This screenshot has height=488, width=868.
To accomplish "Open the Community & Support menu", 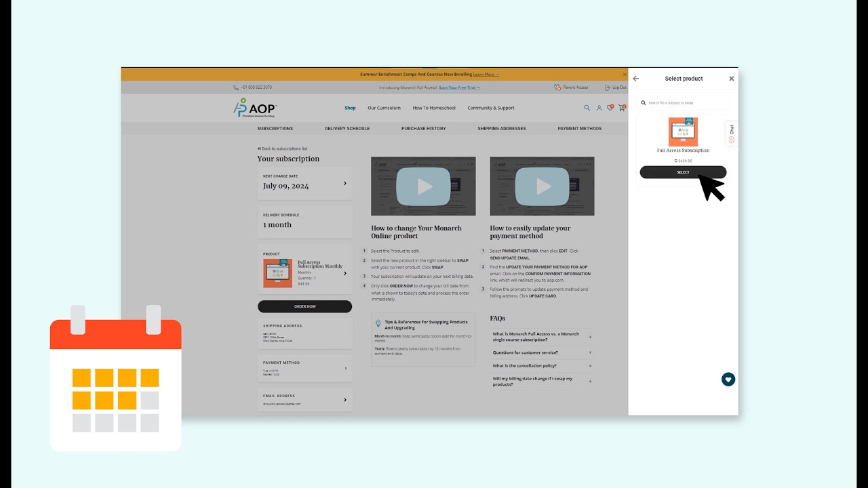I will point(491,108).
